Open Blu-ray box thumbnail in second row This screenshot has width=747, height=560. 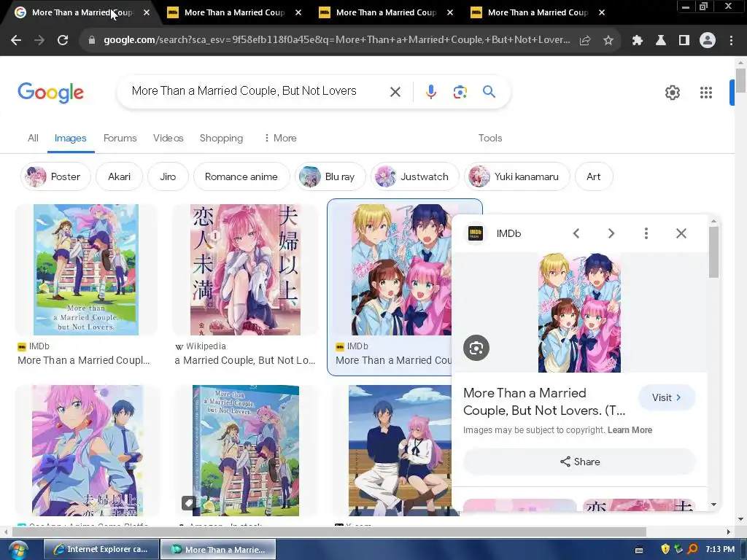(x=245, y=451)
